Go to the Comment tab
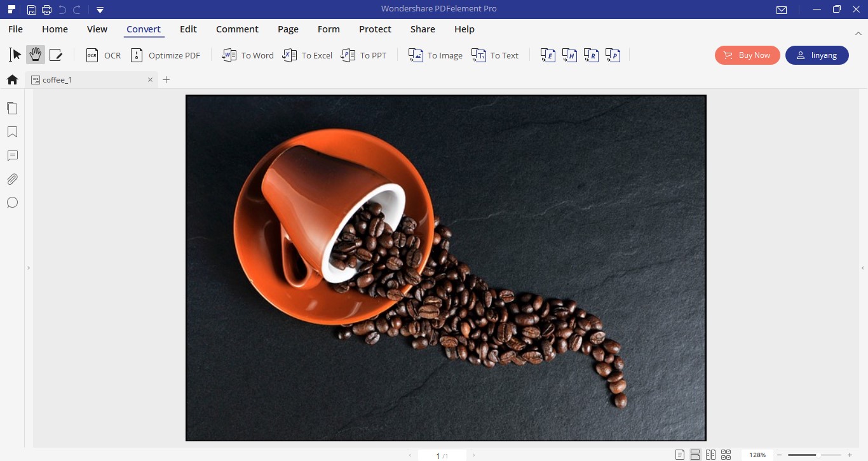 (237, 29)
